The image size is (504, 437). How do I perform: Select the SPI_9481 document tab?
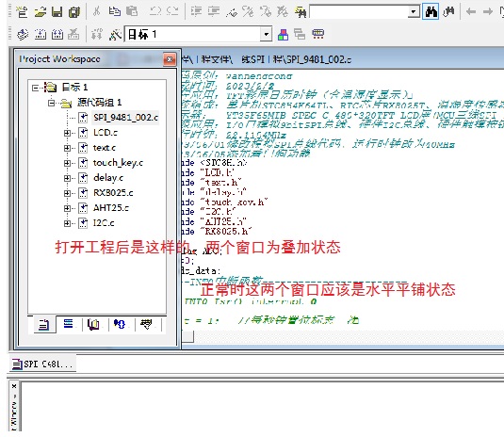point(42,364)
